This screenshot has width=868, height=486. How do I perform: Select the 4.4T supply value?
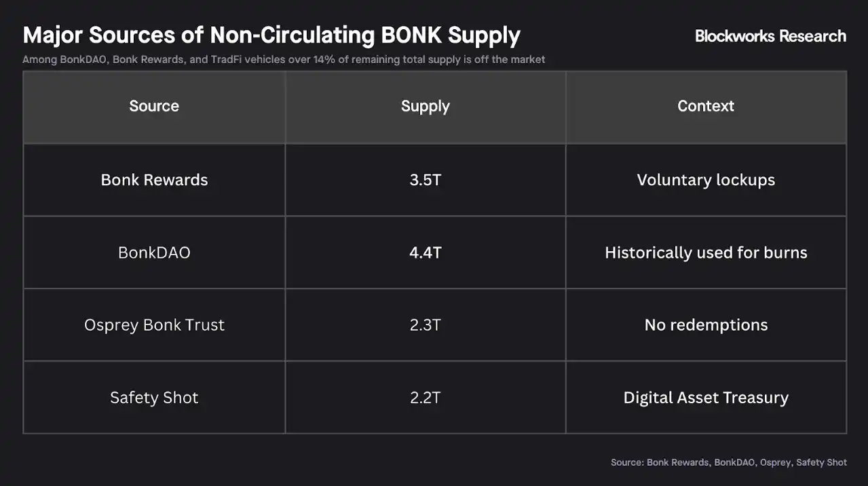[425, 253]
